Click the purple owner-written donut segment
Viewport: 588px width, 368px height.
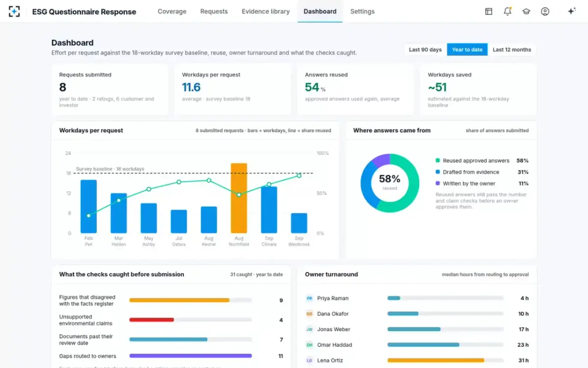pos(381,160)
